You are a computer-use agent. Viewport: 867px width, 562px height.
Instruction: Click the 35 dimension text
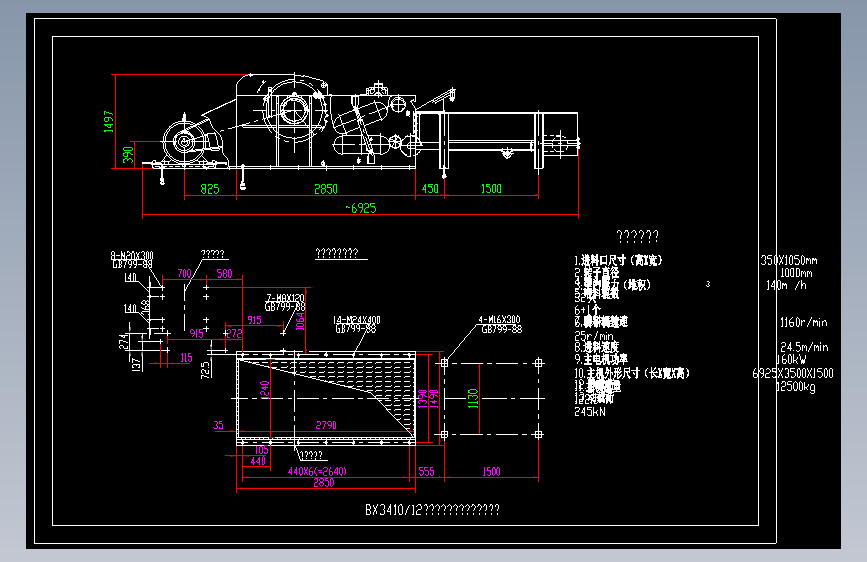218,425
